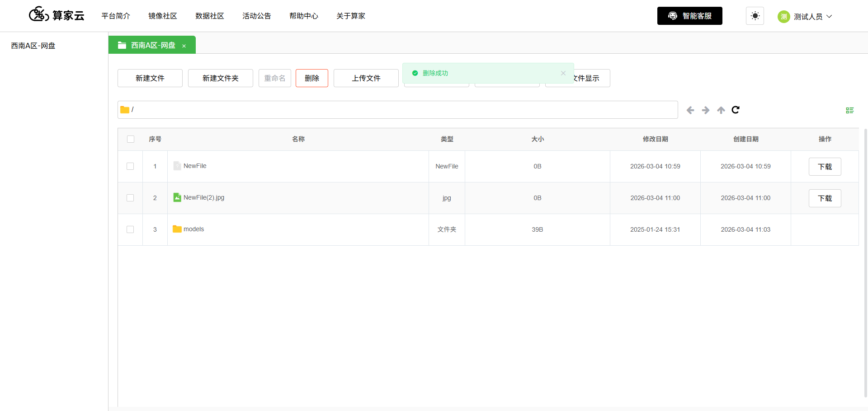Viewport: 868px width, 411px height.
Task: Select 西南A区-网盘 in the left sidebar
Action: point(33,46)
